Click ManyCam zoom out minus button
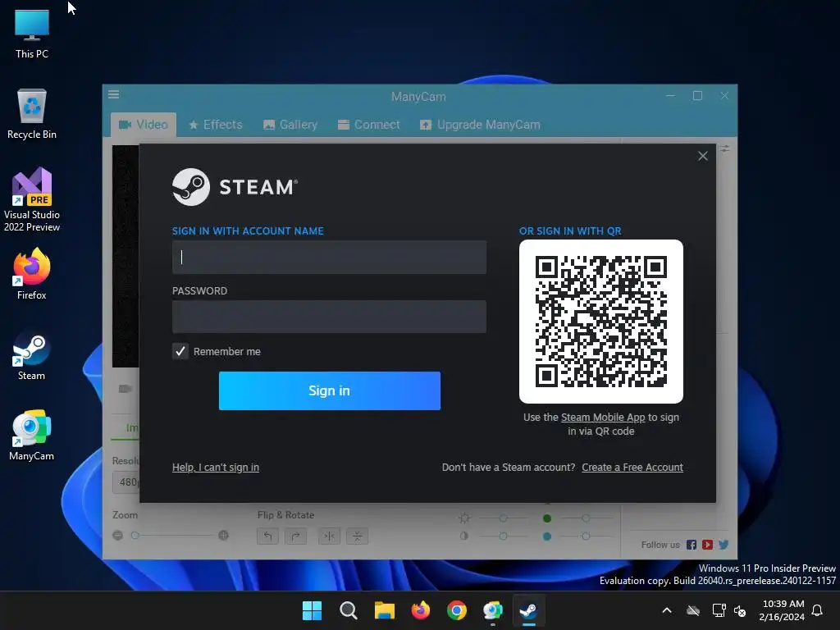The image size is (840, 630). (x=118, y=535)
